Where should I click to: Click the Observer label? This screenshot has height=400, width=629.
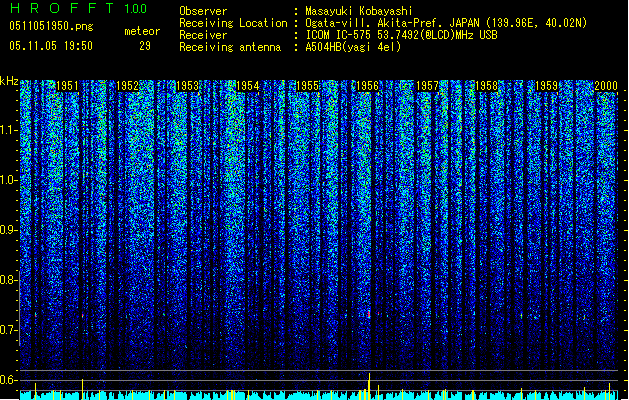tap(203, 11)
